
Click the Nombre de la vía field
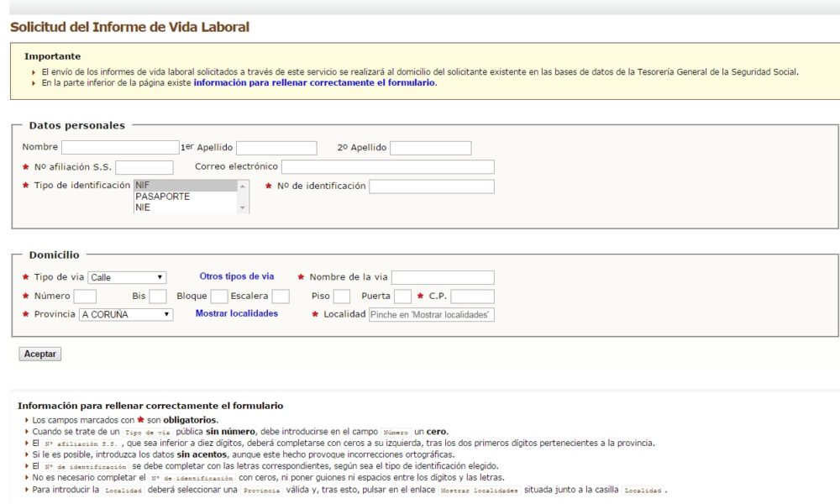pos(443,277)
